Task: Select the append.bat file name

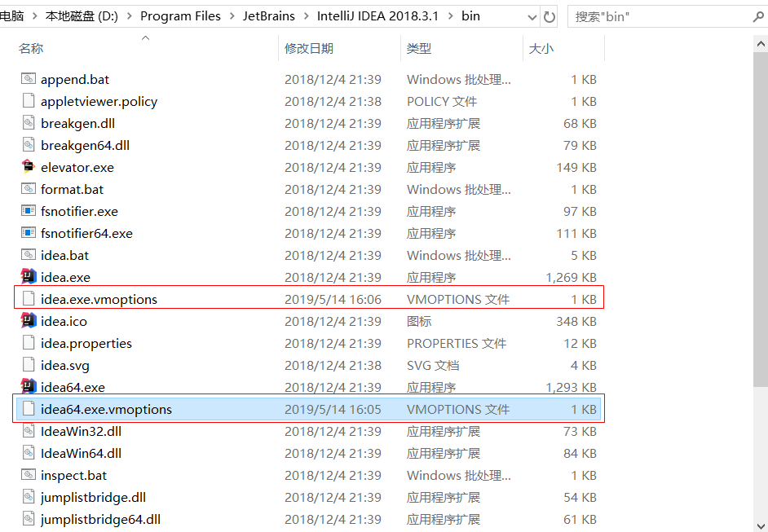Action: 75,79
